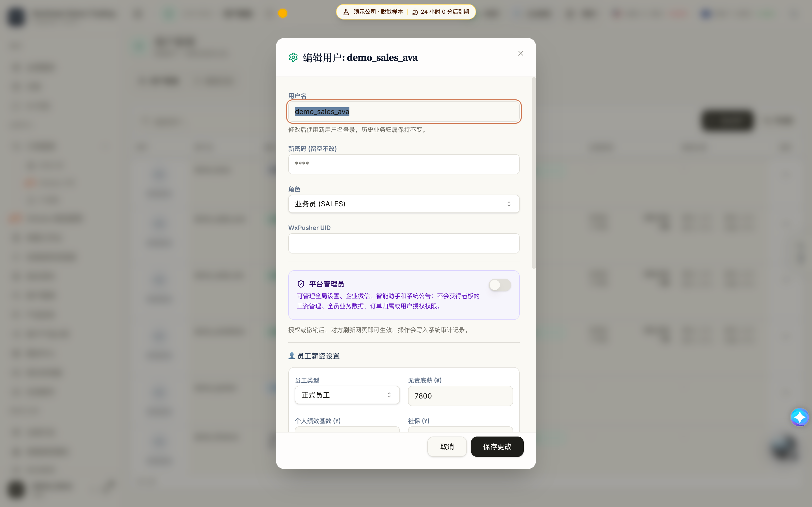
Task: Open the 角色 dropdown showing 业务员 (SALES)
Action: (404, 204)
